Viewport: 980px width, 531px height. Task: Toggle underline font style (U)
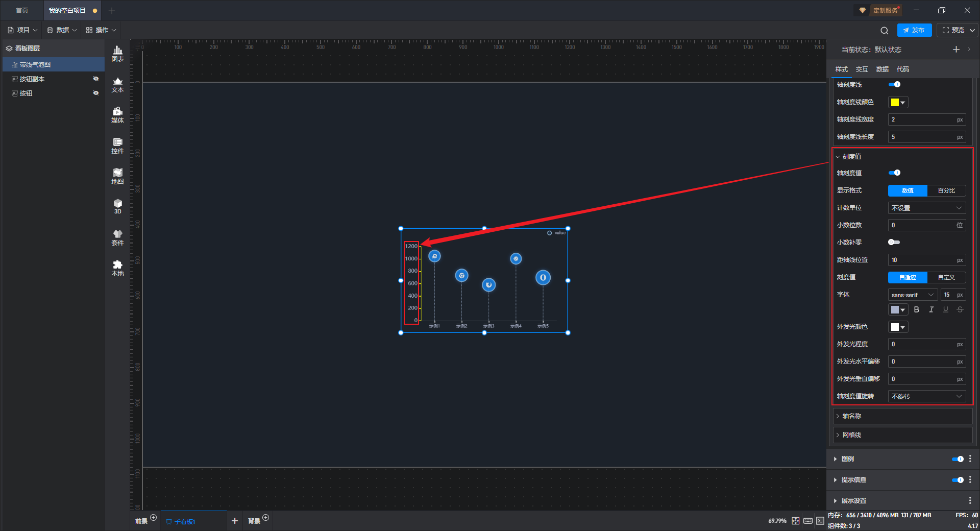[946, 309]
